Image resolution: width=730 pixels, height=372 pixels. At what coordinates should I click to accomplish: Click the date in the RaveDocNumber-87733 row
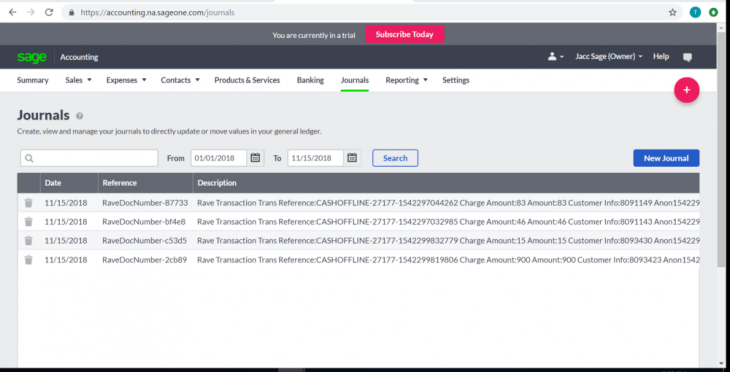pyautogui.click(x=66, y=203)
